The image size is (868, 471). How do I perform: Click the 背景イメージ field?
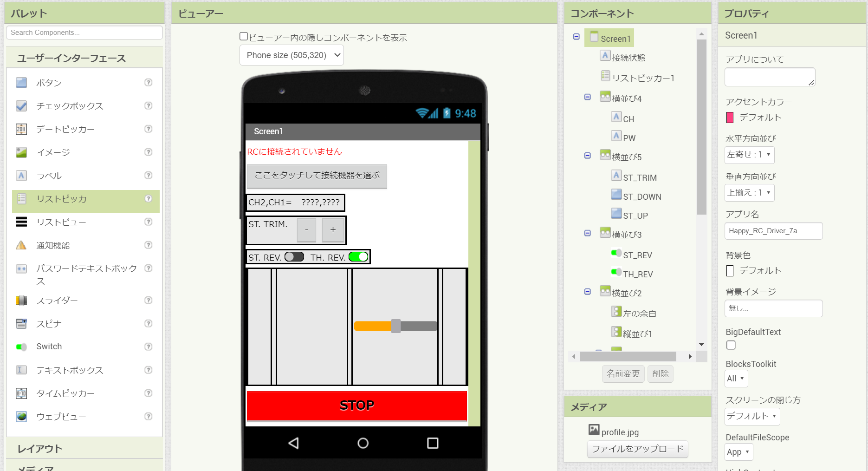(773, 308)
